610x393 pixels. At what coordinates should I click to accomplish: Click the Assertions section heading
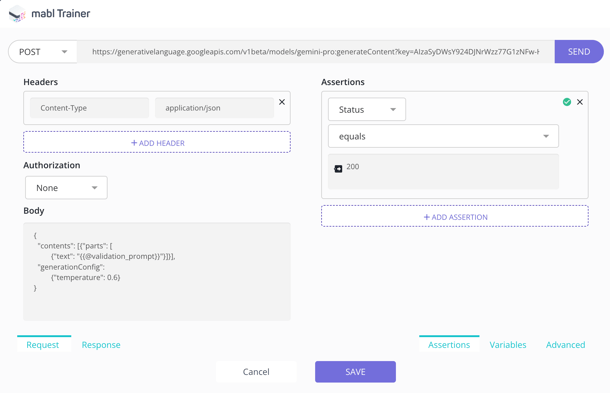[x=343, y=82]
